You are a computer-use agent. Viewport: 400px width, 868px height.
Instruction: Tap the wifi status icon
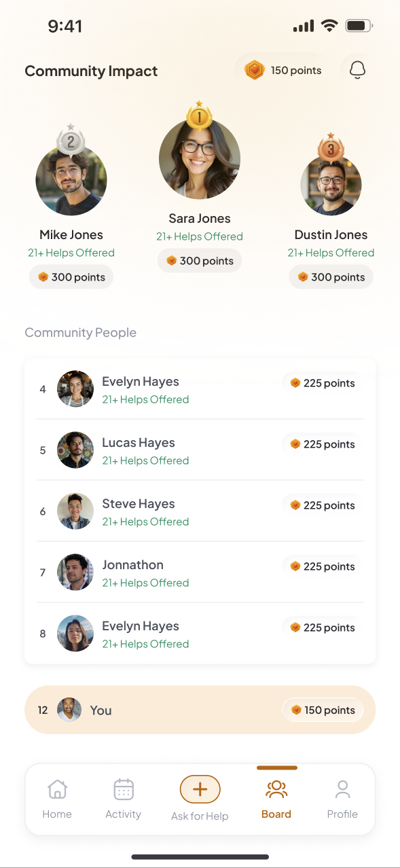329,26
